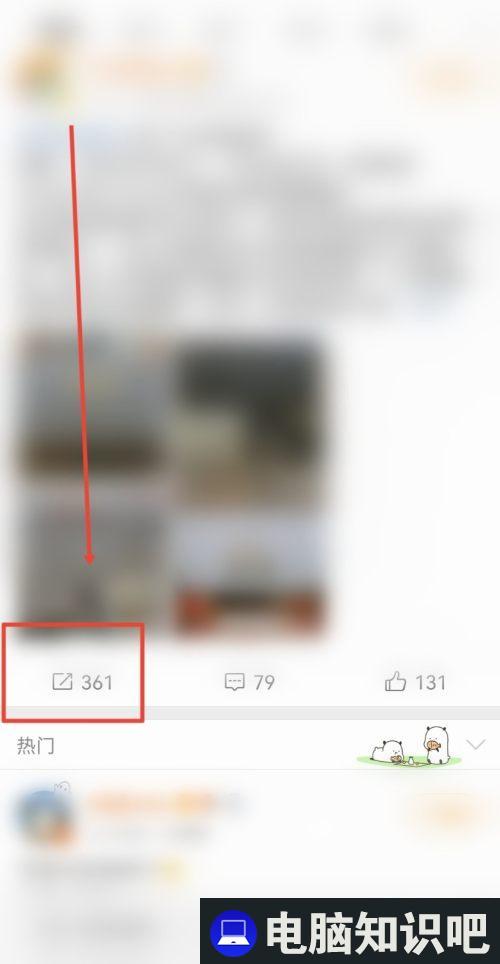Like the post with thumbs-up icon
Screen dimensions: 500x964
[x=395, y=681]
